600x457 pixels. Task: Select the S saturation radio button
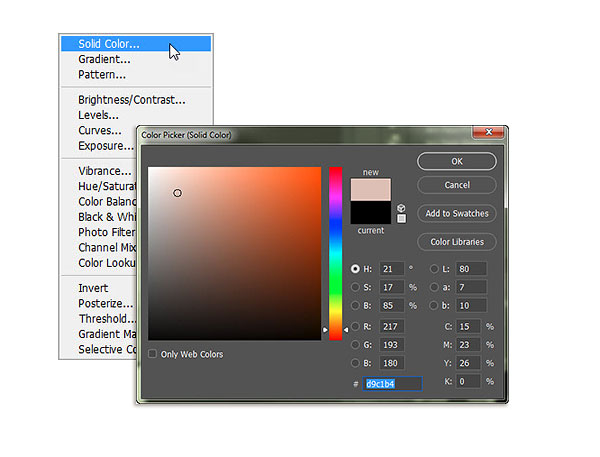pos(355,287)
